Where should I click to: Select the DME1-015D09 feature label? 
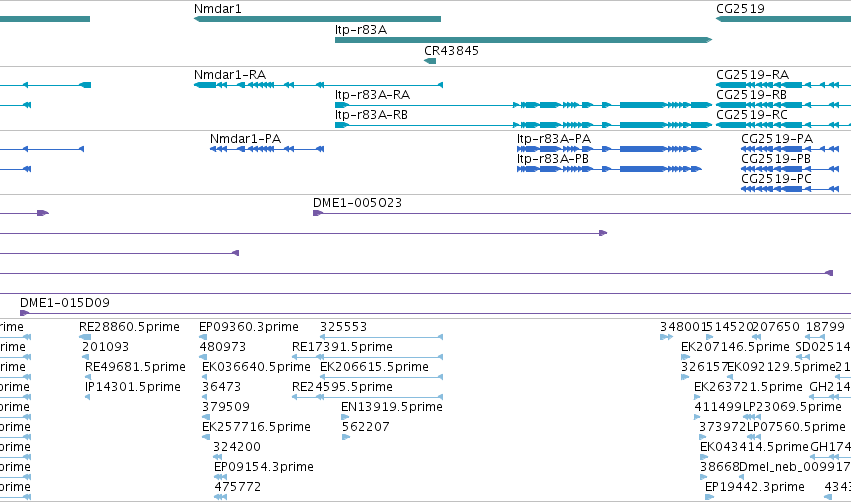(x=65, y=302)
